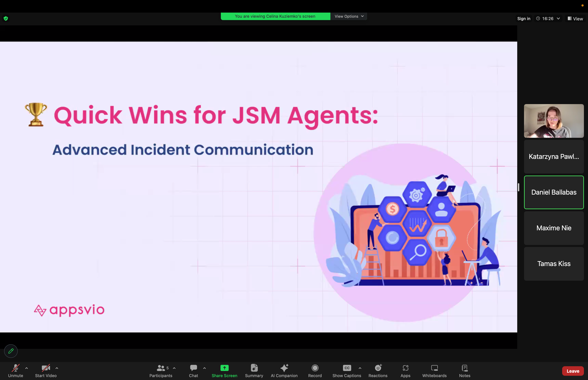Viewport: 588px width, 380px height.
Task: Open the View layout menu
Action: click(x=575, y=19)
